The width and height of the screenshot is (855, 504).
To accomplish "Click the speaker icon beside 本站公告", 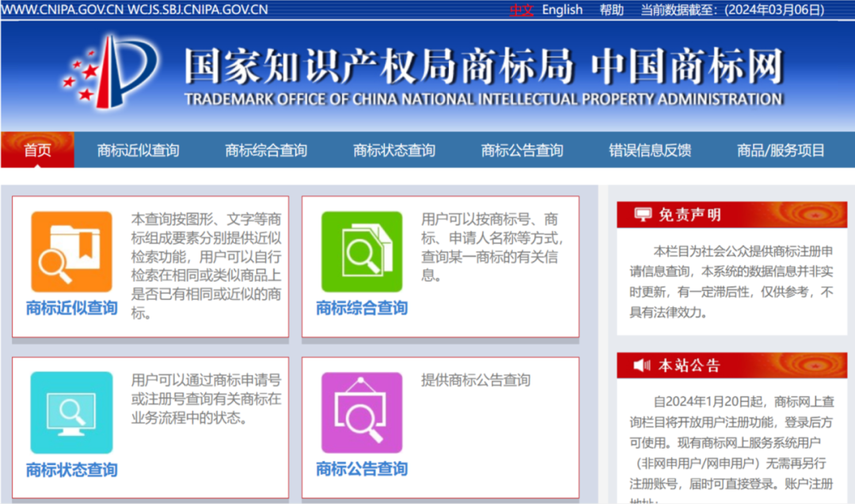I will click(642, 365).
